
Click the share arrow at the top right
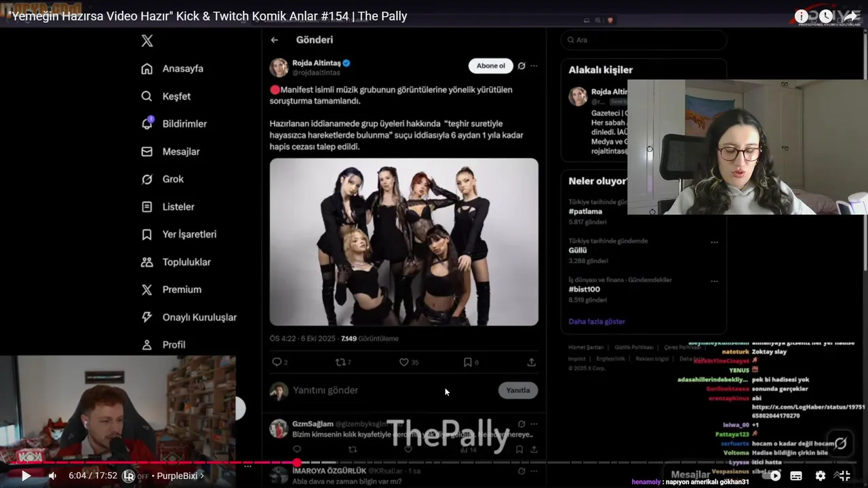point(850,16)
